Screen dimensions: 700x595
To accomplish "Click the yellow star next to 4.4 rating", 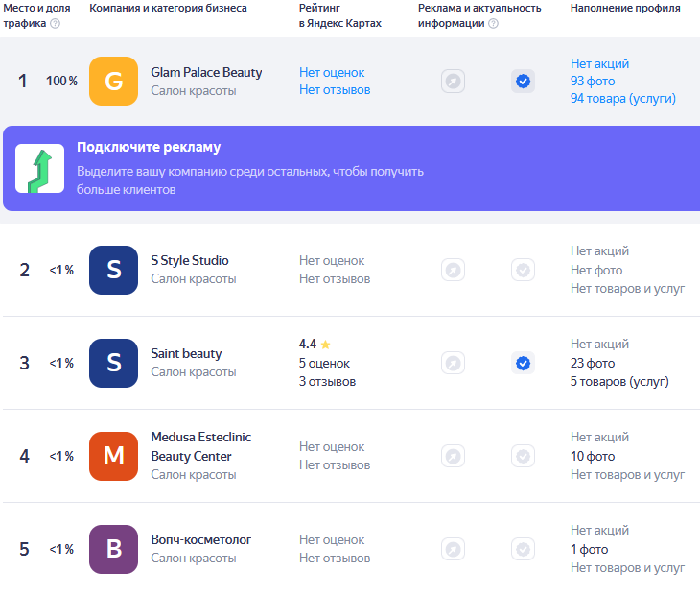I will pos(325,345).
